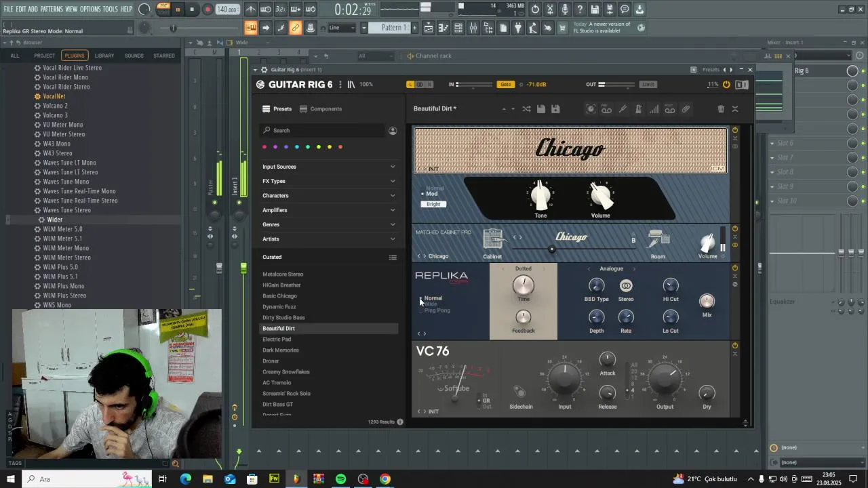
Task: Expand the FX Types category
Action: pyautogui.click(x=329, y=181)
